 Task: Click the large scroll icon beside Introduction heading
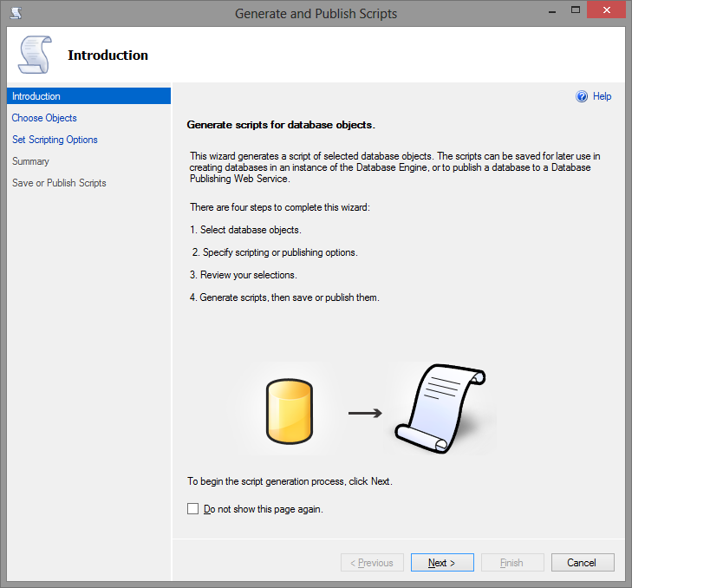point(35,55)
